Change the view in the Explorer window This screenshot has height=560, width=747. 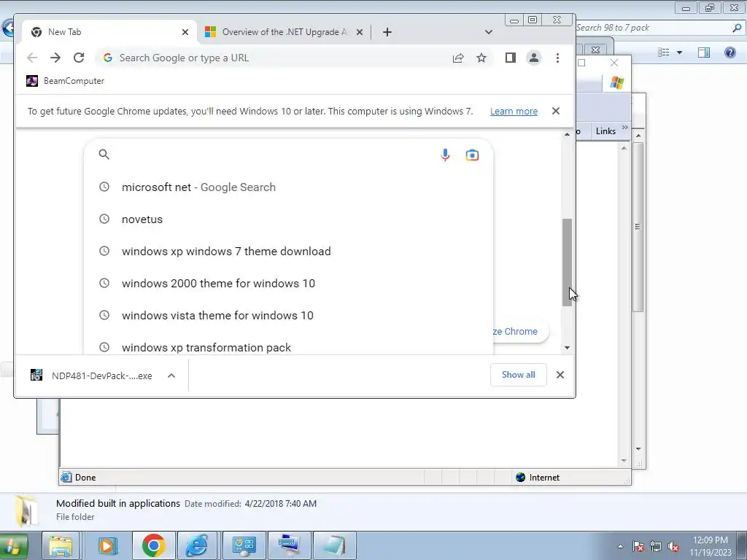[x=664, y=52]
